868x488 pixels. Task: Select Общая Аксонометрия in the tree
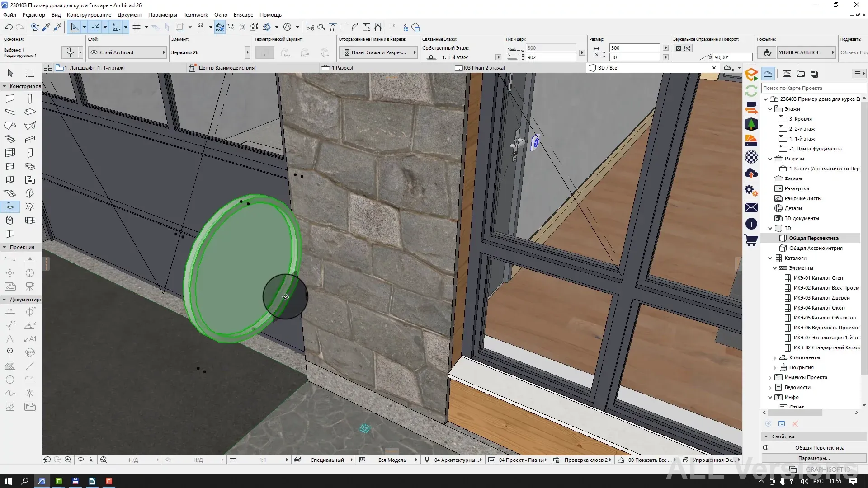(816, 248)
